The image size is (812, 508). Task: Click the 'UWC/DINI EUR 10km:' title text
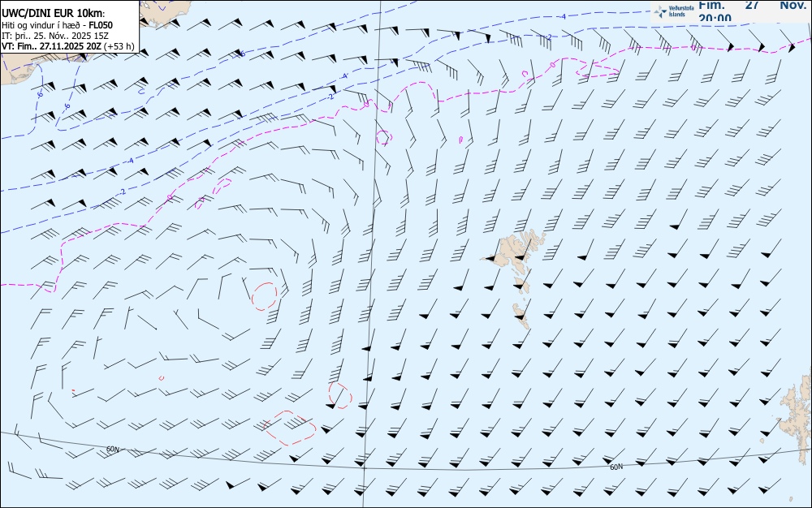pyautogui.click(x=54, y=14)
